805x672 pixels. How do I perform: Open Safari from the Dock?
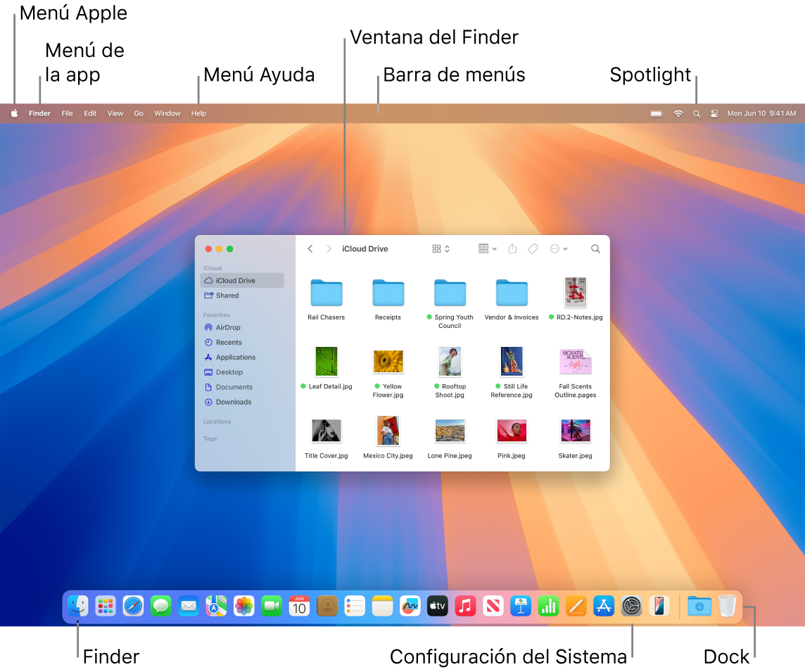[133, 606]
